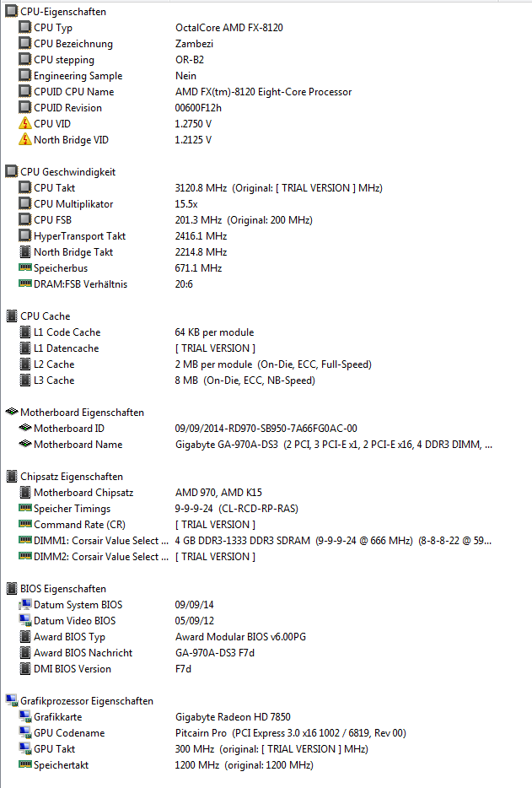The image size is (532, 788).
Task: Select the Chipsatz Eigenschaften header
Action: click(72, 477)
